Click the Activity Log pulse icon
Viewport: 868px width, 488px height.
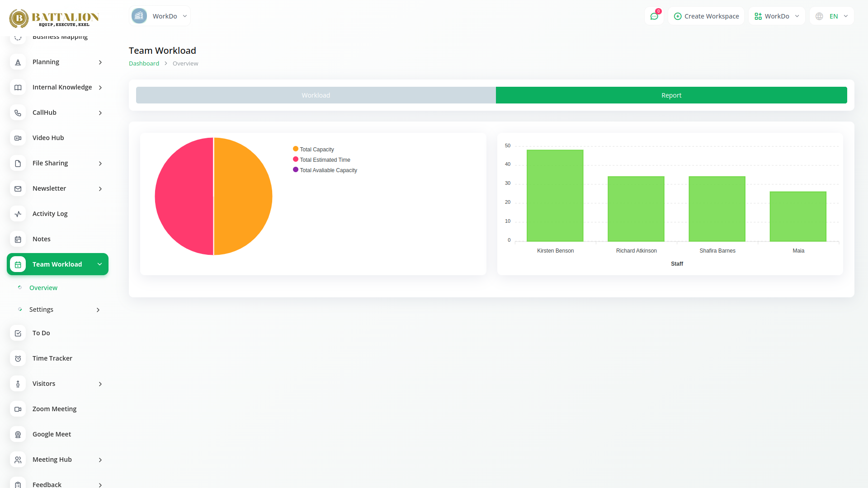[x=18, y=214]
